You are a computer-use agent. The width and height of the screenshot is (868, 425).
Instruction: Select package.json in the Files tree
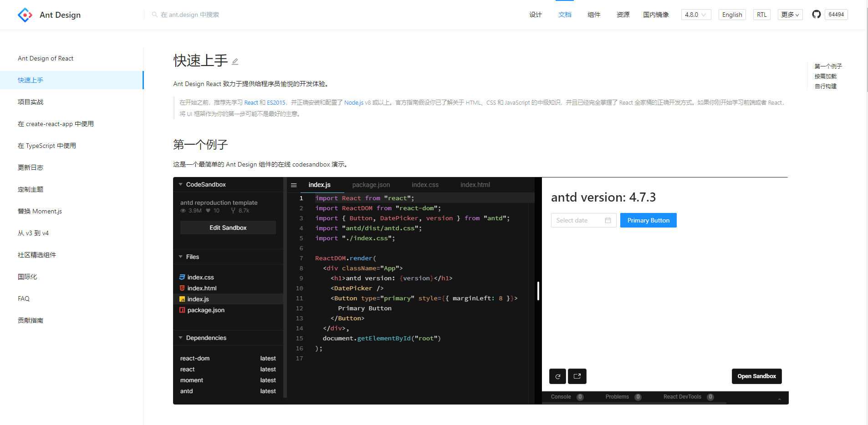coord(228,310)
